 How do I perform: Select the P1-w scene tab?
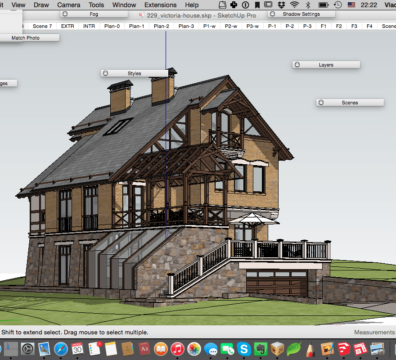(209, 26)
